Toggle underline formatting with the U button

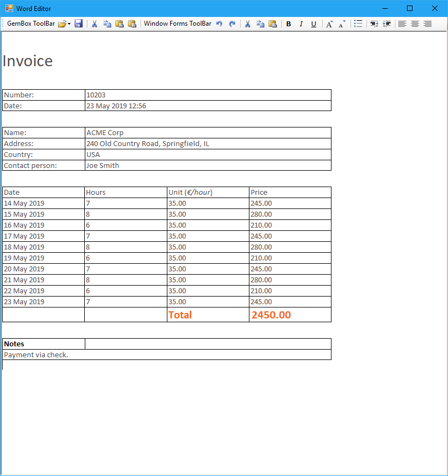coord(313,24)
